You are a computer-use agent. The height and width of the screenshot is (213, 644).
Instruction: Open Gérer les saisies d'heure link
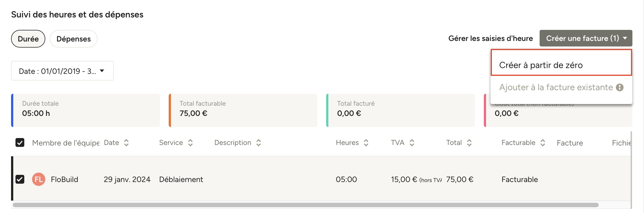click(x=490, y=38)
